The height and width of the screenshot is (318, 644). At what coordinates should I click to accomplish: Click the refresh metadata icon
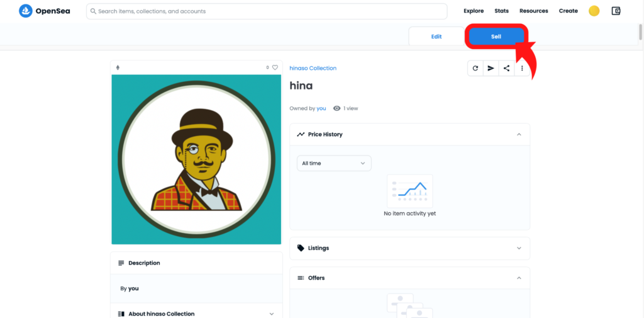[x=475, y=68]
